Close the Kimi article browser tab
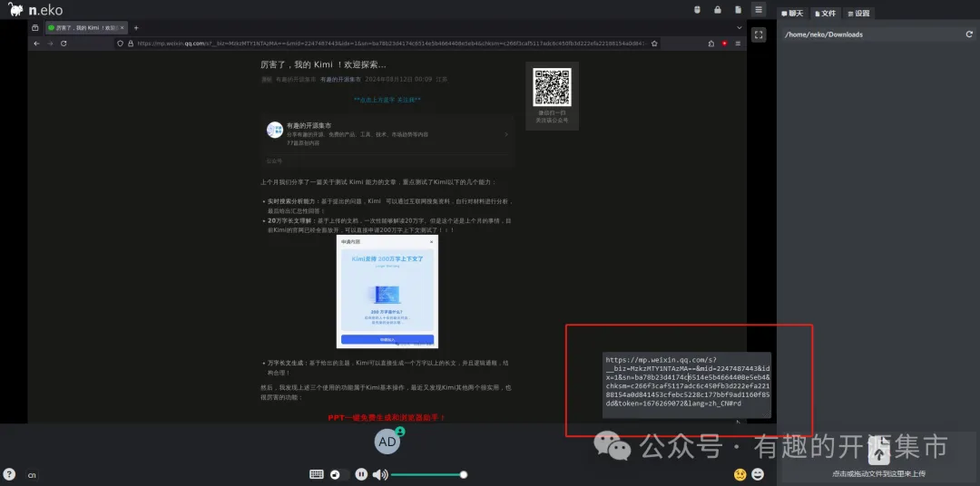980x486 pixels. [x=122, y=27]
